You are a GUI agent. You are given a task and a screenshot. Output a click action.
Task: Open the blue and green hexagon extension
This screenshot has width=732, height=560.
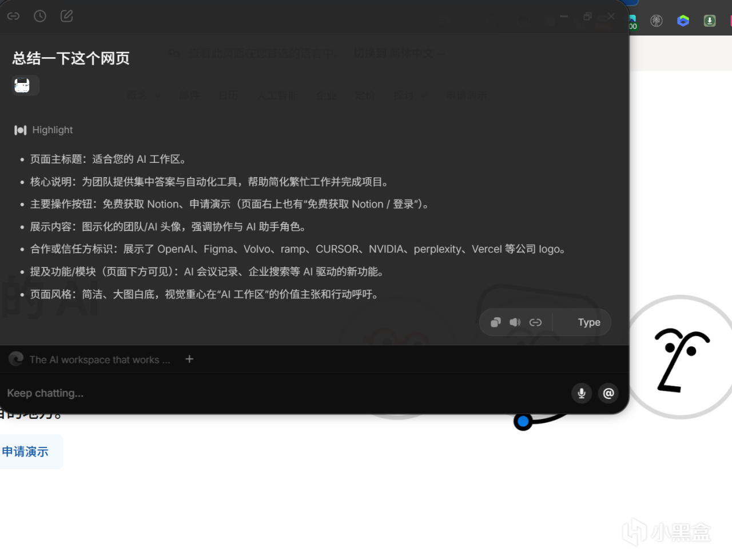coord(683,21)
